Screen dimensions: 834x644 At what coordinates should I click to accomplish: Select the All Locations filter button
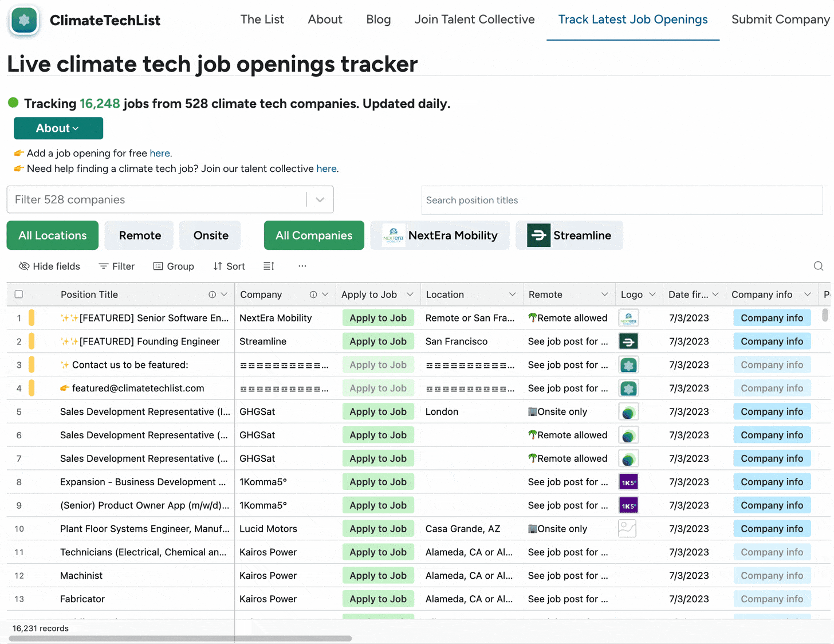(53, 235)
